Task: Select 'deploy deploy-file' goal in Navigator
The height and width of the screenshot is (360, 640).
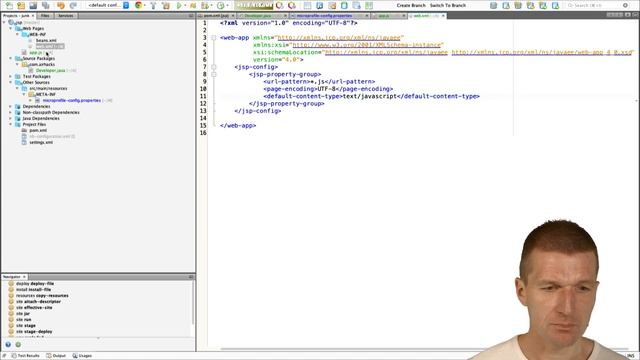Action: [x=35, y=283]
